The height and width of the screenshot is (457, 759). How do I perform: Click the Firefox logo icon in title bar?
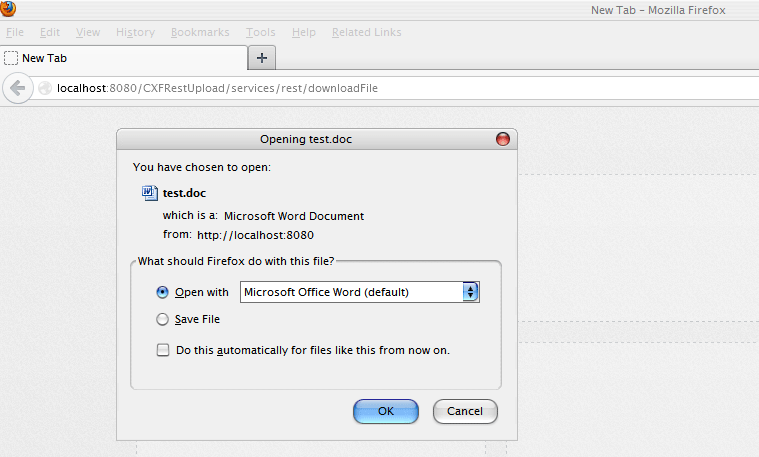9,10
